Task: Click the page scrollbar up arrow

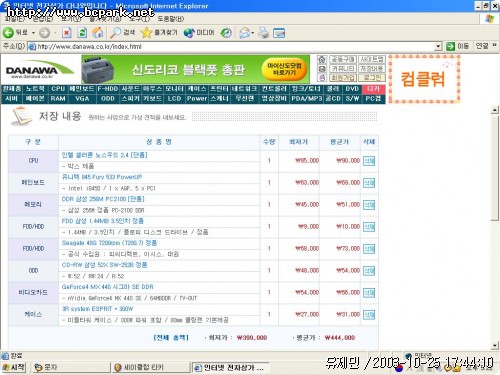Action: tap(495, 110)
